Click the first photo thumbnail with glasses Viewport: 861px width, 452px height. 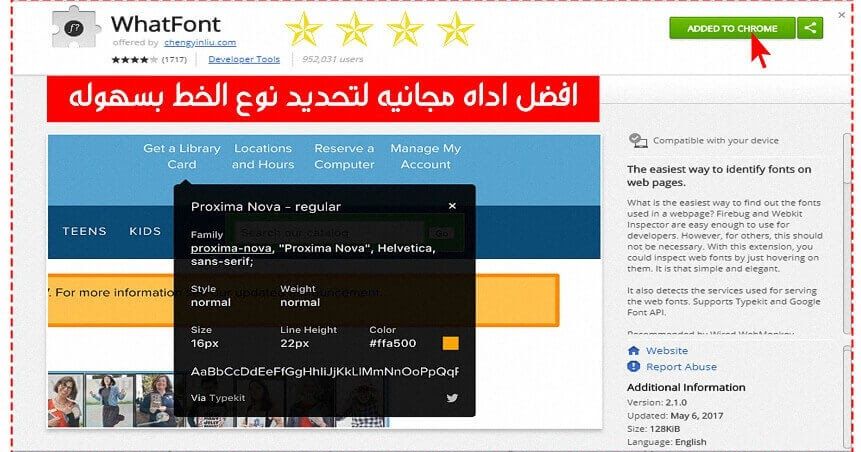(66, 400)
